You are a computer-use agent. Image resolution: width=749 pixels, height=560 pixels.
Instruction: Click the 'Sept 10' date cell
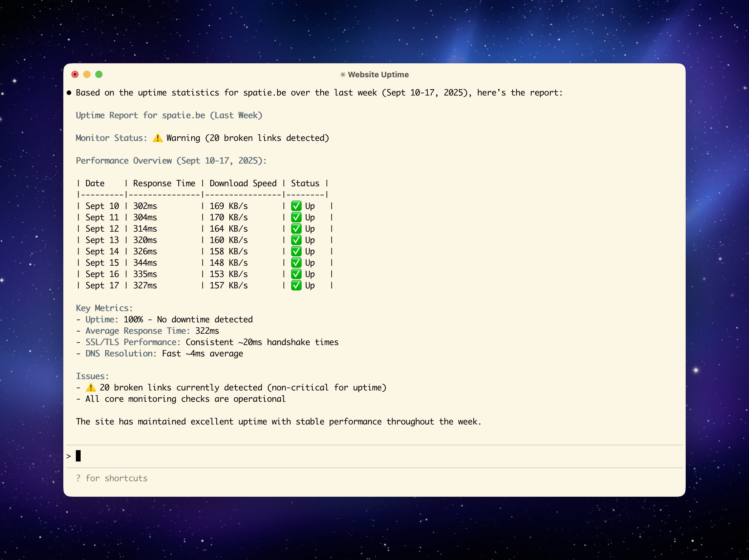pos(102,206)
